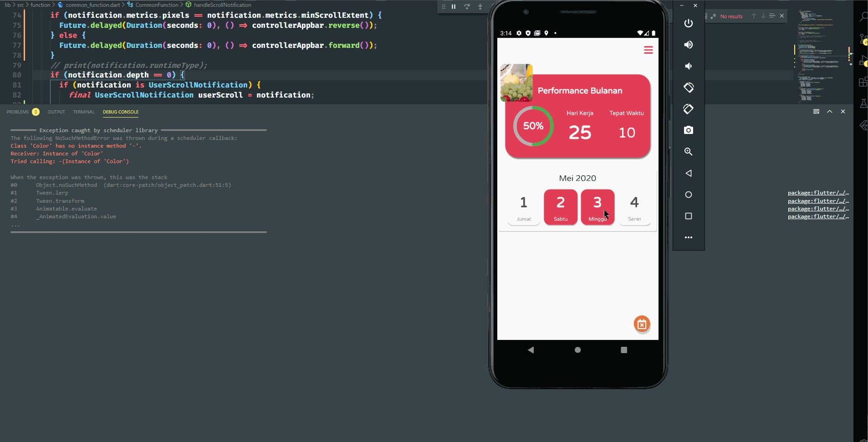Raise volume with the emulator volume up toggle
Viewport: 868px width, 442px height.
(x=688, y=45)
